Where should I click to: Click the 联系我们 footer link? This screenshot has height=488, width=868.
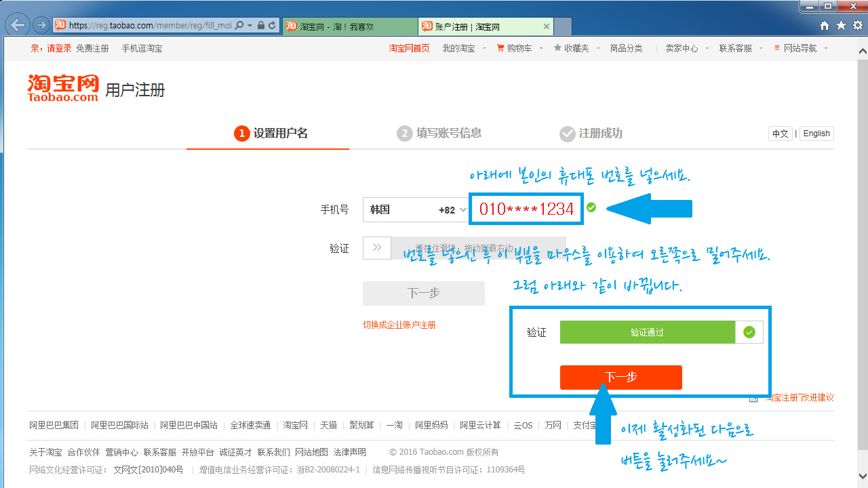[273, 452]
